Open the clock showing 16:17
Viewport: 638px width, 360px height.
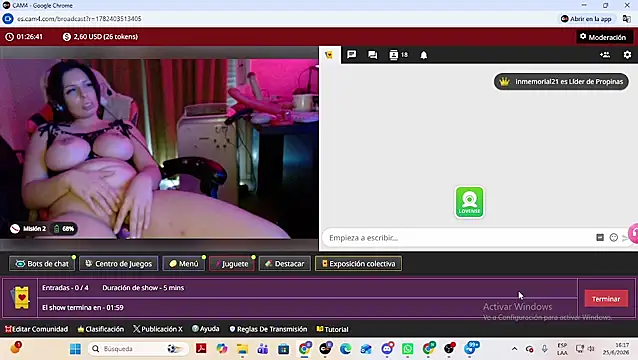[615, 349]
